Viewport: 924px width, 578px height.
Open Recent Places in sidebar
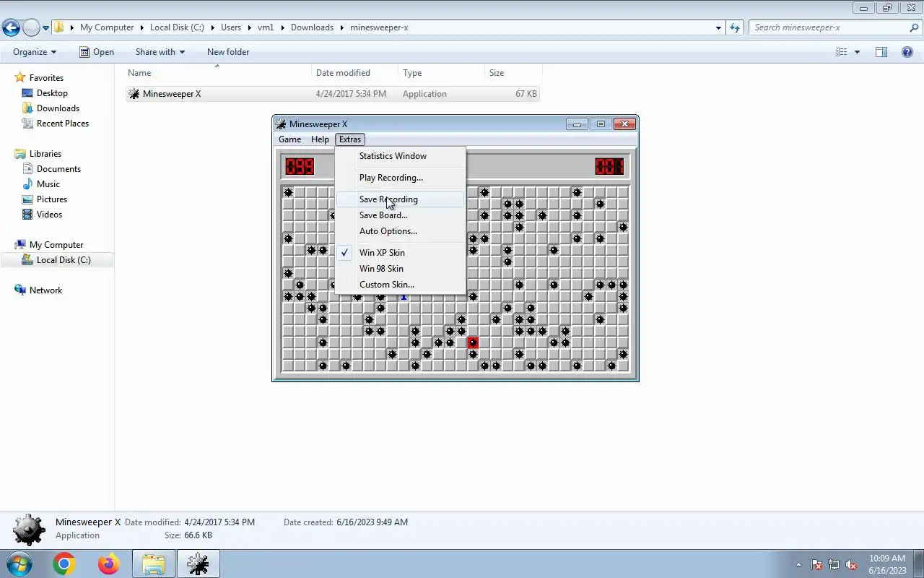coord(63,124)
